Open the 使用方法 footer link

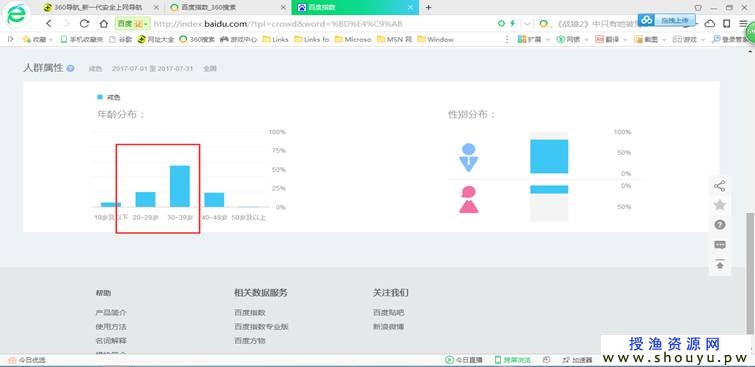point(111,327)
